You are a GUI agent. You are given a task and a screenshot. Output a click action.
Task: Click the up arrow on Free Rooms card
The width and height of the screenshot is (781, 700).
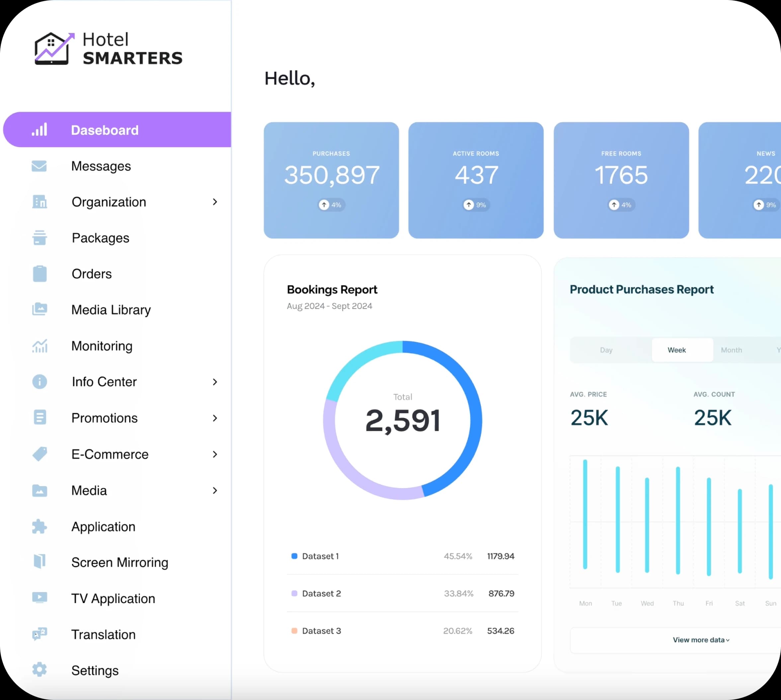pyautogui.click(x=614, y=205)
